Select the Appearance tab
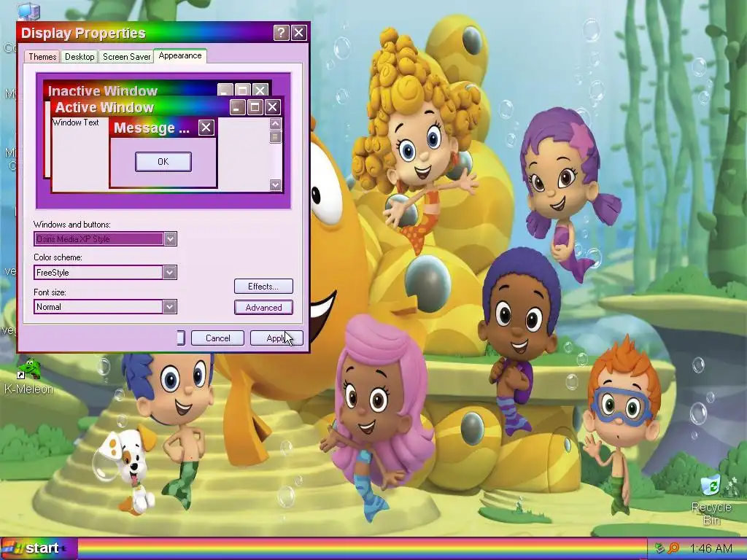This screenshot has height=560, width=747. point(180,55)
